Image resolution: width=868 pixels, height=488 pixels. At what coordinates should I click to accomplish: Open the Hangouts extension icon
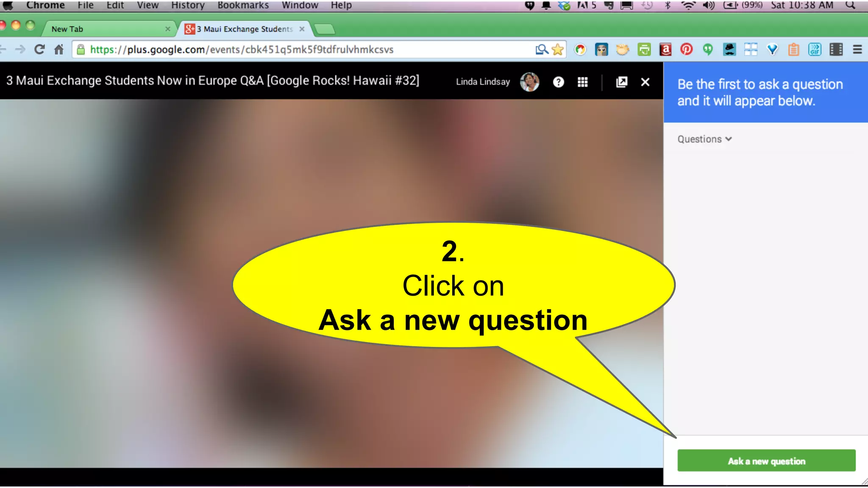click(x=707, y=50)
